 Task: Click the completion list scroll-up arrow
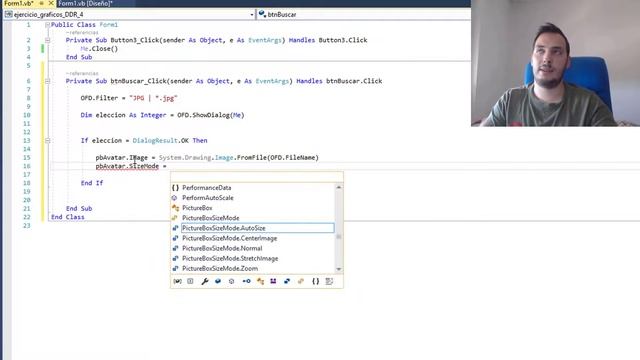(x=338, y=187)
